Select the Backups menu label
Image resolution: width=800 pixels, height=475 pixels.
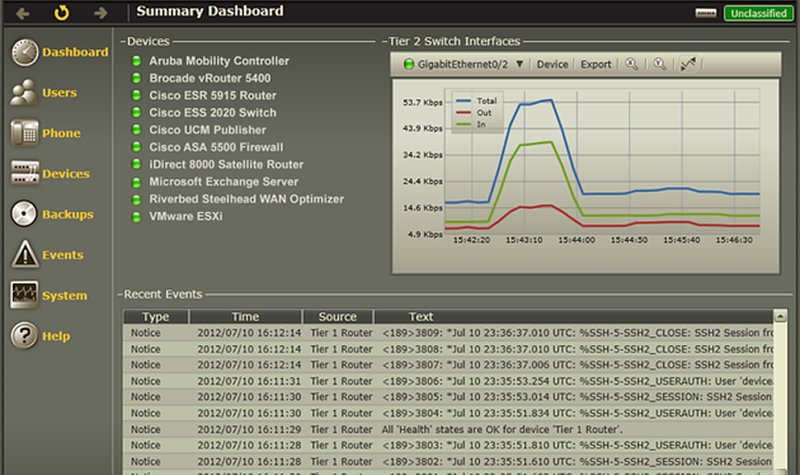tap(68, 214)
